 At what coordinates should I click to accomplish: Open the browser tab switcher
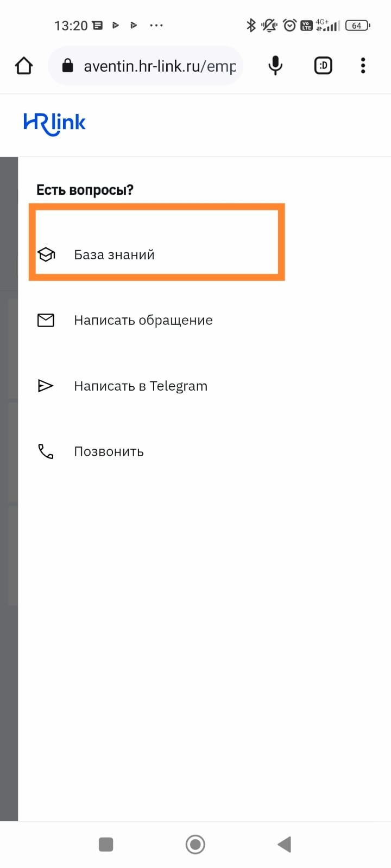click(x=323, y=66)
